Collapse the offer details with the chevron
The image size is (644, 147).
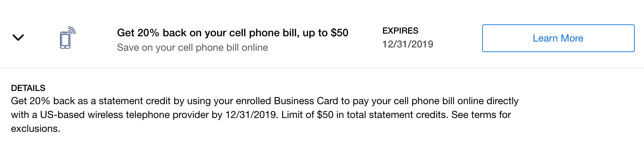tap(18, 38)
